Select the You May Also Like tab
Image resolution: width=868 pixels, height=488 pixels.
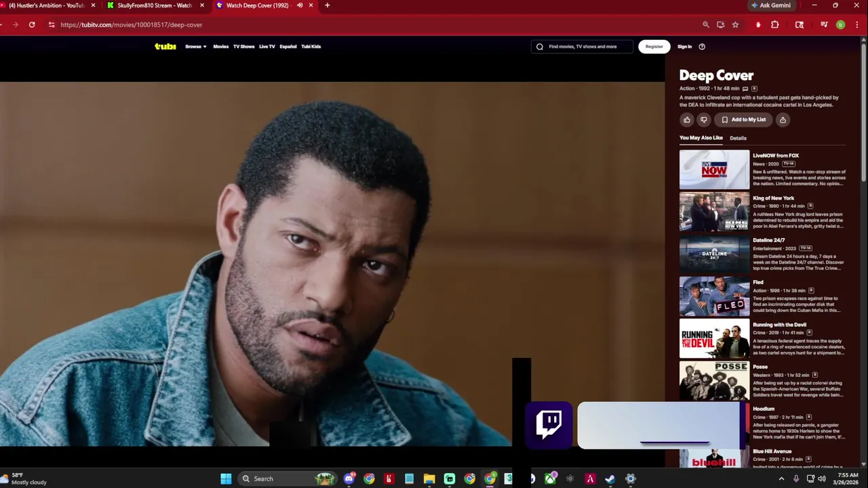[x=701, y=138]
